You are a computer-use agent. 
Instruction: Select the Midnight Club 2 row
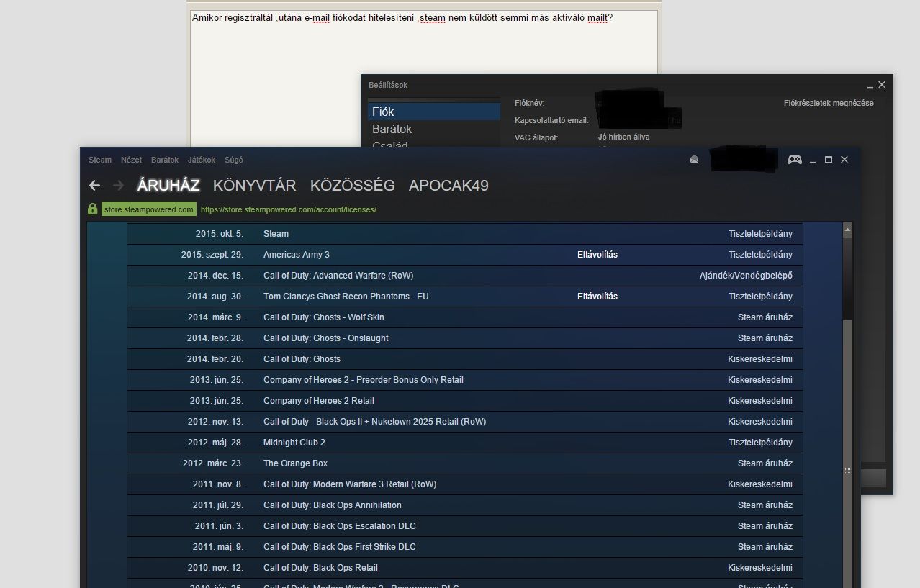(464, 443)
